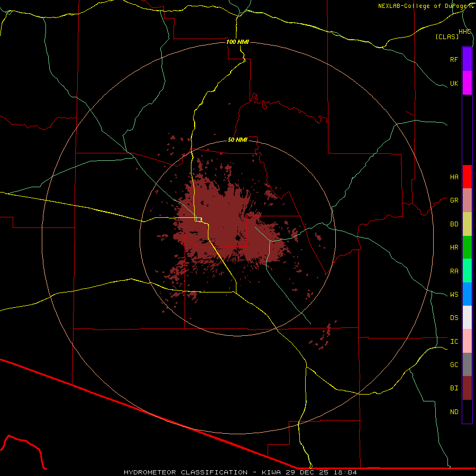Click the RF legend label
Image resolution: width=476 pixels, height=476 pixels.
coord(454,59)
